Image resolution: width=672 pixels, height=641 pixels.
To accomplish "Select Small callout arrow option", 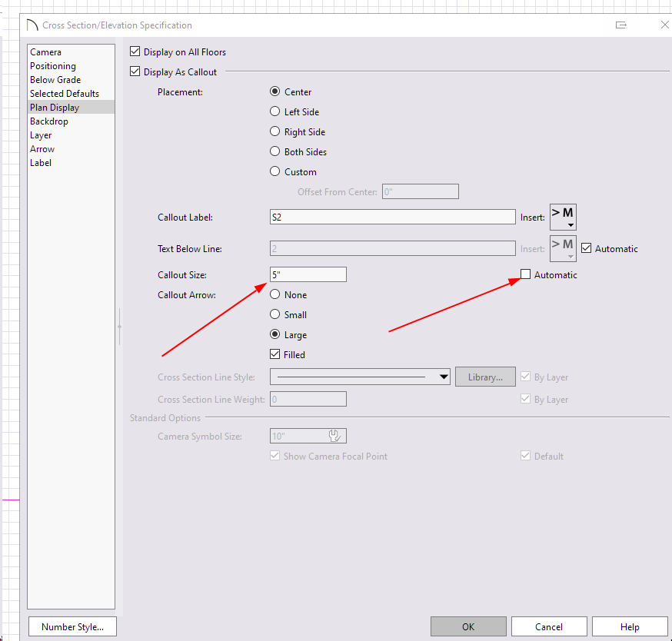I will pyautogui.click(x=275, y=315).
